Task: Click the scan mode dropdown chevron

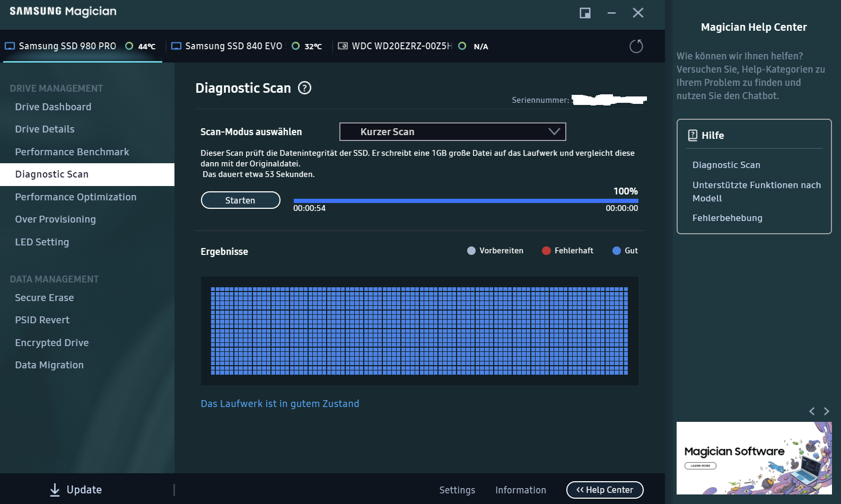Action: (x=554, y=131)
